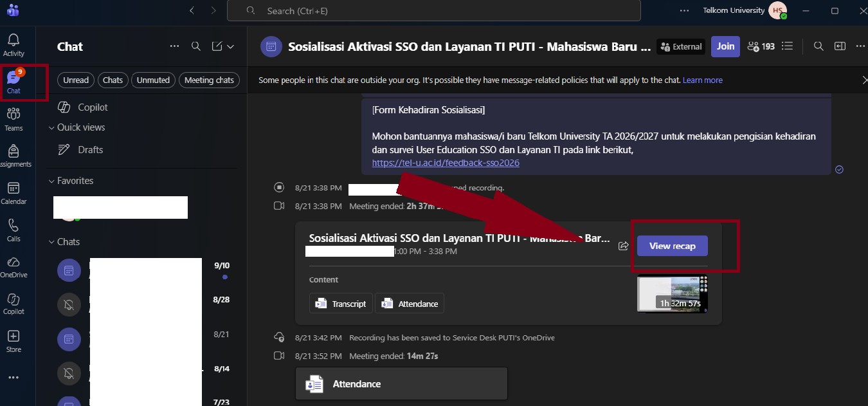Open the new chat dropdown arrow

230,46
